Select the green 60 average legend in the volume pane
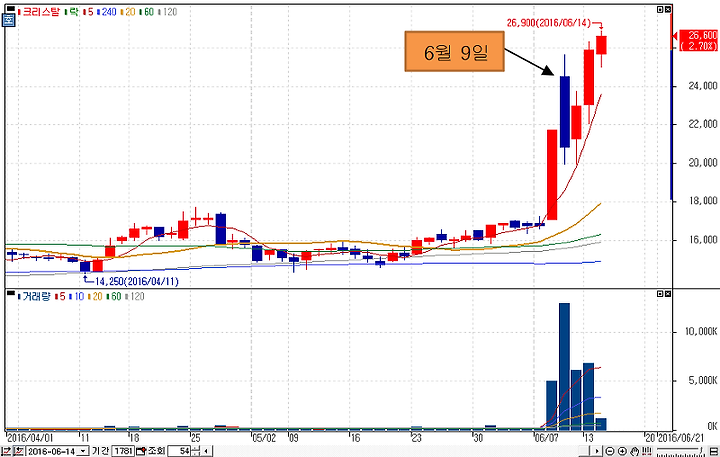The height and width of the screenshot is (457, 720). (x=114, y=296)
